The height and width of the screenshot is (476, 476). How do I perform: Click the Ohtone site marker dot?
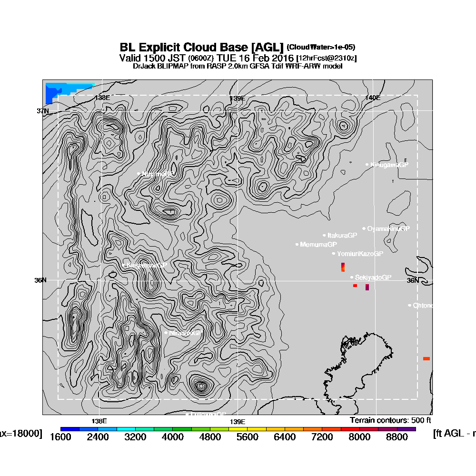[409, 306]
